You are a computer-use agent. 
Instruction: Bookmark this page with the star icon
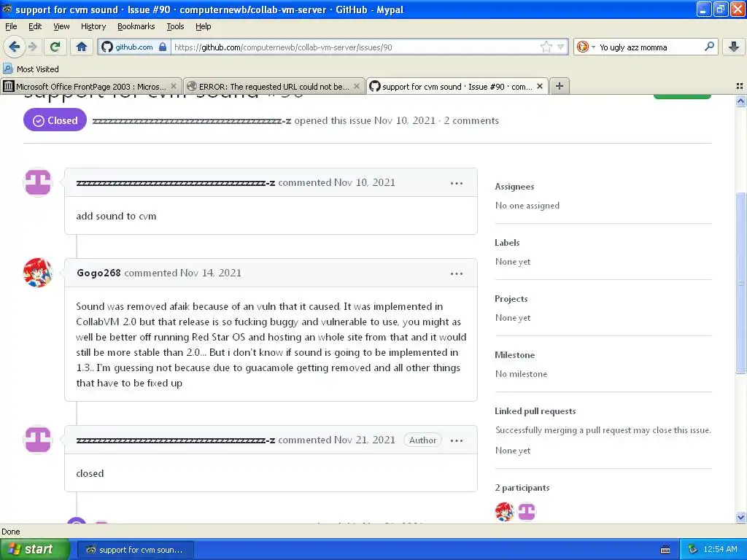[x=546, y=47]
